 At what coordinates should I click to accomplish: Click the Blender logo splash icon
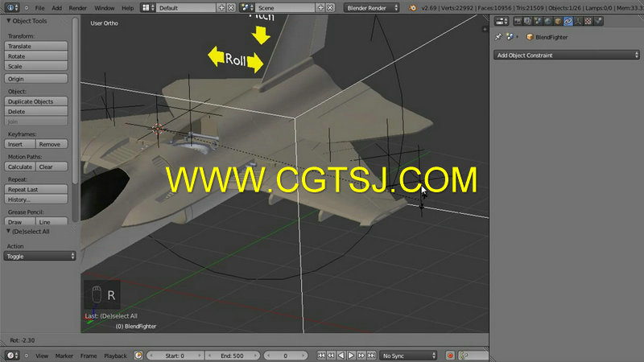coord(413,8)
